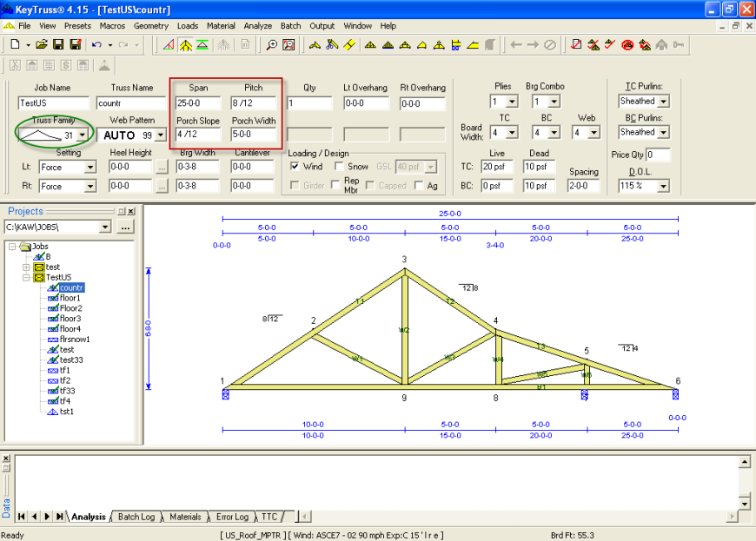Image resolution: width=756 pixels, height=541 pixels.
Task: Click the right arrow navigation icon
Action: point(533,45)
